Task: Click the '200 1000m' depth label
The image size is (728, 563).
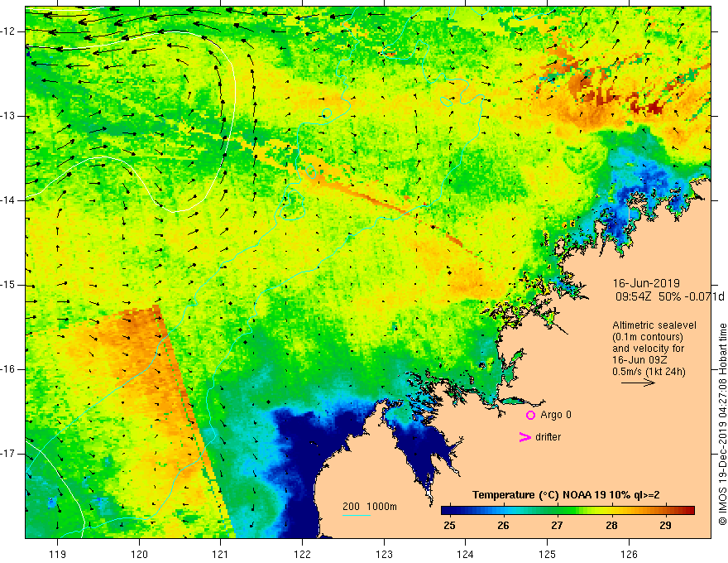Action: (370, 507)
